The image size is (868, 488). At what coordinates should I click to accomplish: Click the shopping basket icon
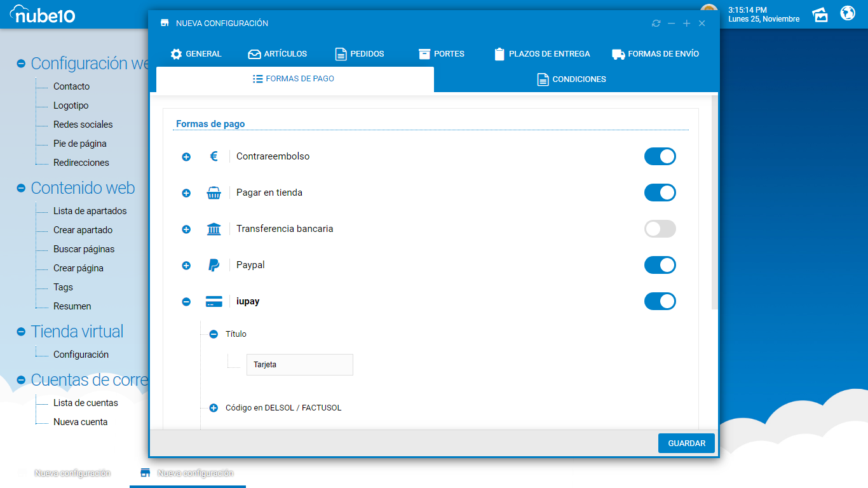(x=214, y=193)
